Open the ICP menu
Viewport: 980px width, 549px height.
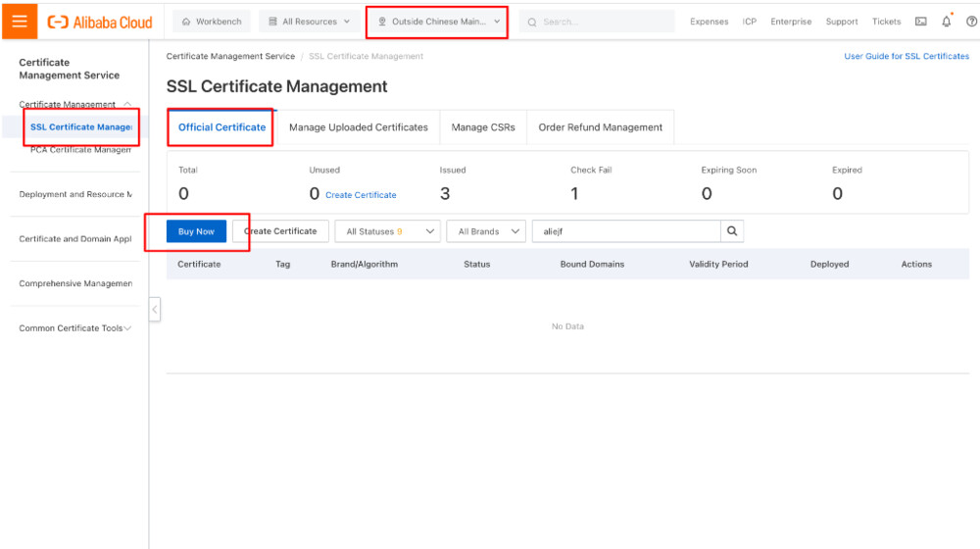point(750,22)
